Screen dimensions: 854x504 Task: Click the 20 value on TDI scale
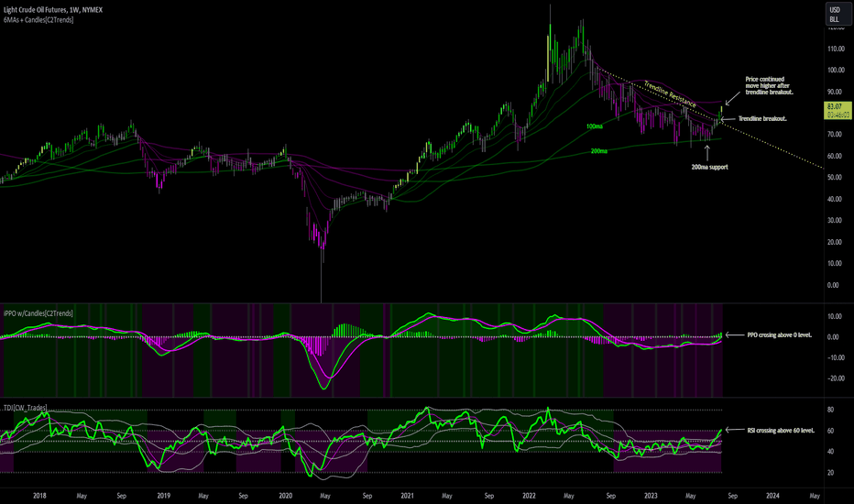click(830, 473)
